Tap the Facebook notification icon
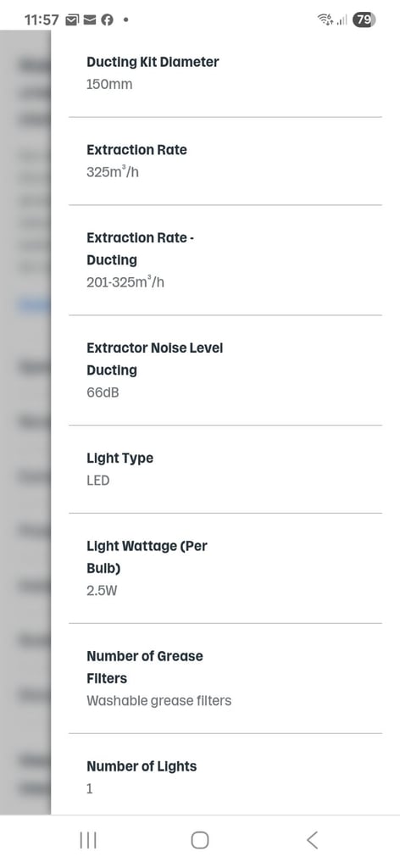 coord(108,20)
